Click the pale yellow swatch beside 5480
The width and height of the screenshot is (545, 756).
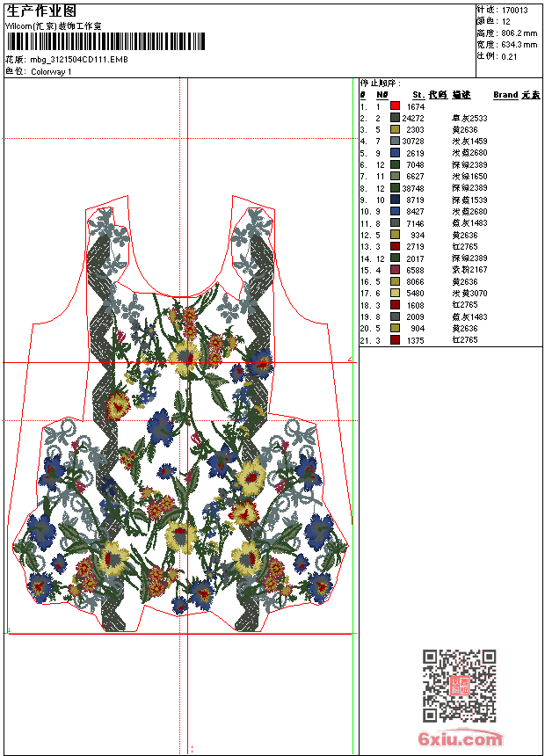[395, 293]
